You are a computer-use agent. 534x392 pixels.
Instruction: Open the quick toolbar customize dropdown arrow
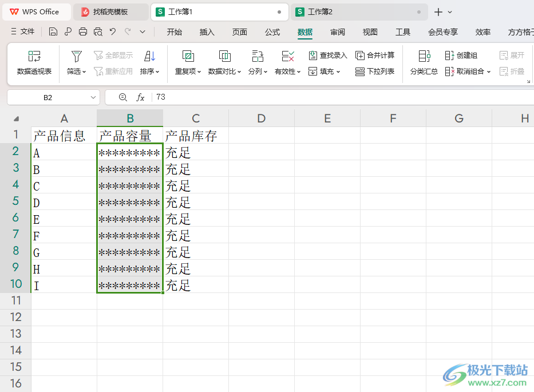tap(143, 31)
